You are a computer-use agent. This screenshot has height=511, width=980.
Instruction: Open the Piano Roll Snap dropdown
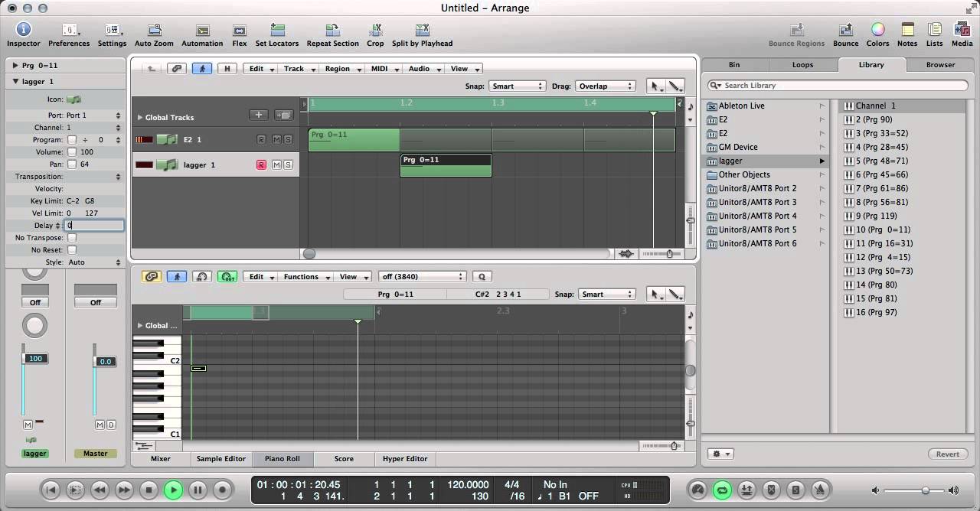tap(607, 295)
